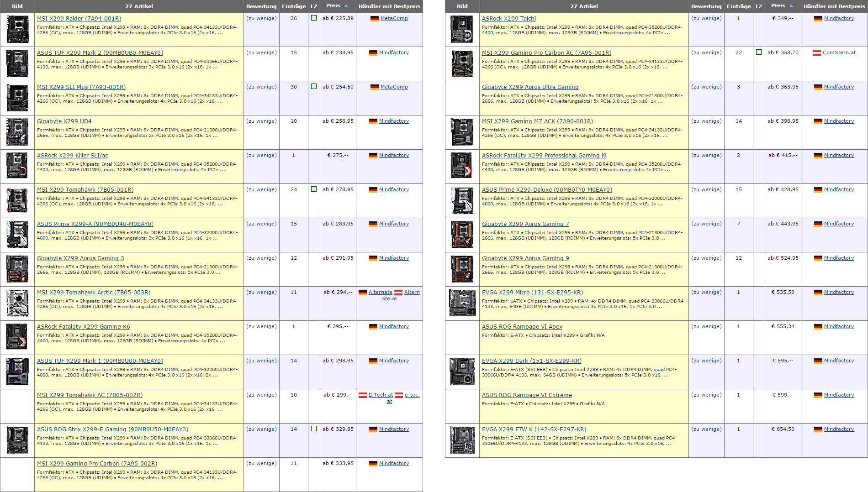Click the MSI X299 Tomahawk Arctic thumbnail

tap(17, 303)
